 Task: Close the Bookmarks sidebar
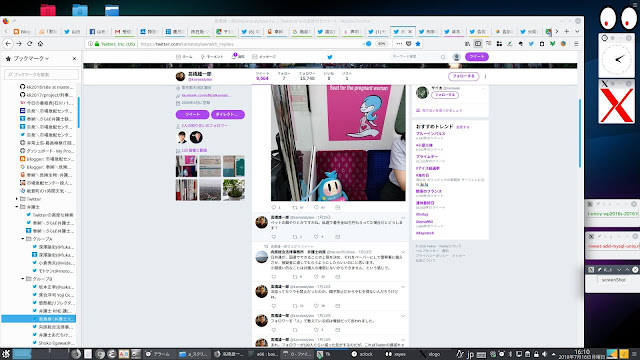74,59
